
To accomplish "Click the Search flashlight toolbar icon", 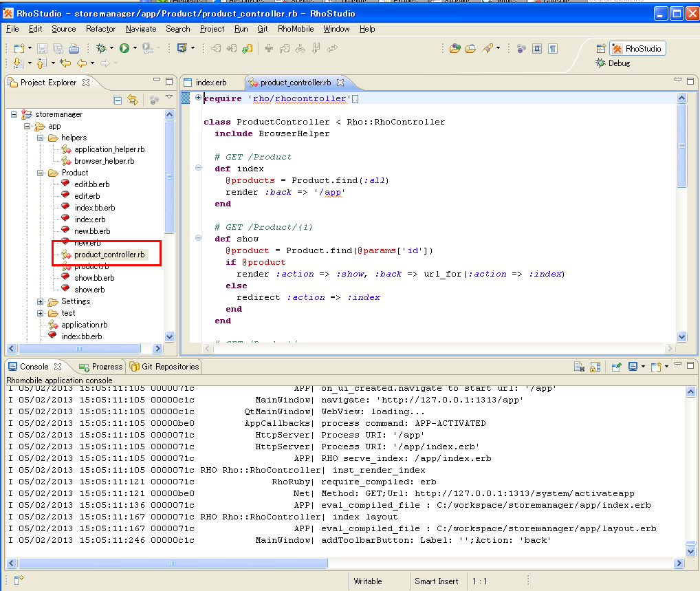I will point(487,48).
